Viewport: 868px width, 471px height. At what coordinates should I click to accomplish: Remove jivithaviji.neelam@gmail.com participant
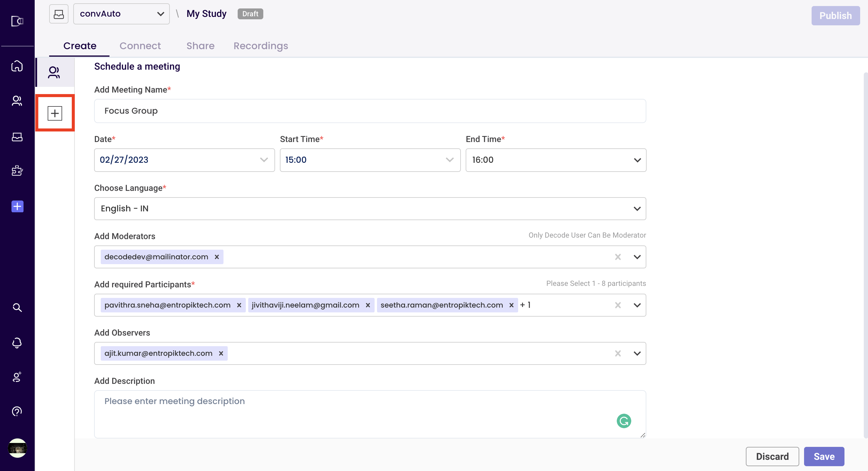(x=368, y=305)
